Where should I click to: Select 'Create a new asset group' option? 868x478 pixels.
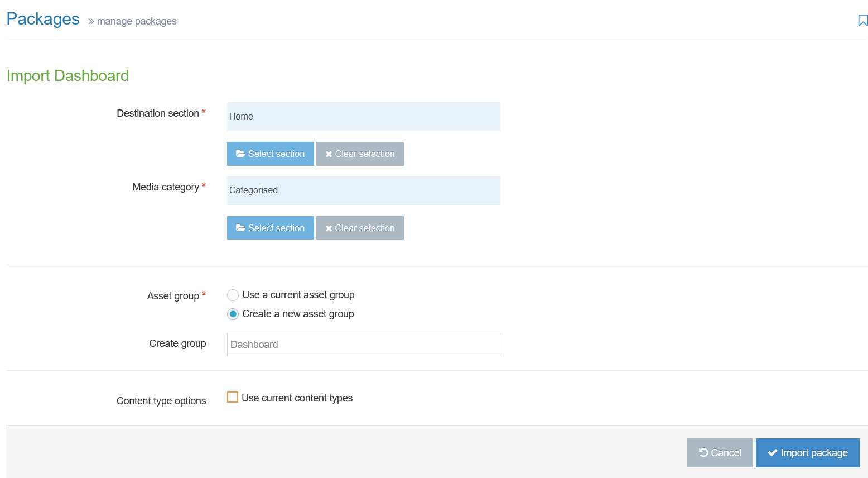[x=233, y=314]
